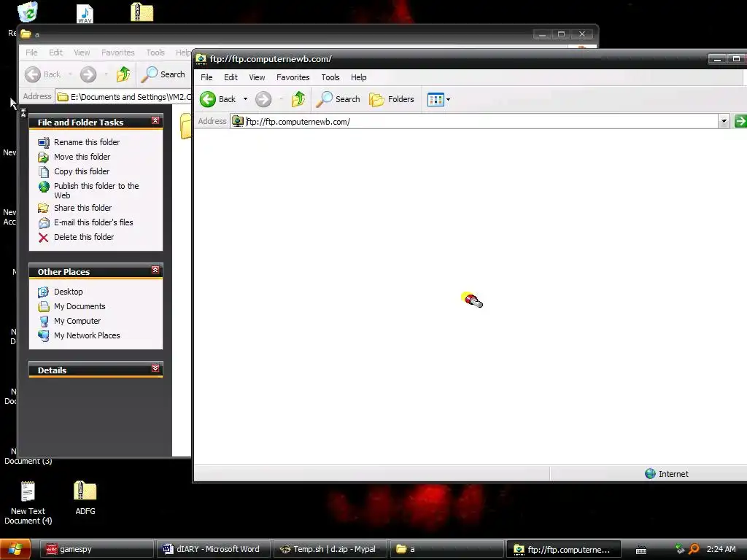Go up one folder level in the FTP window
This screenshot has height=560, width=747.
[298, 99]
